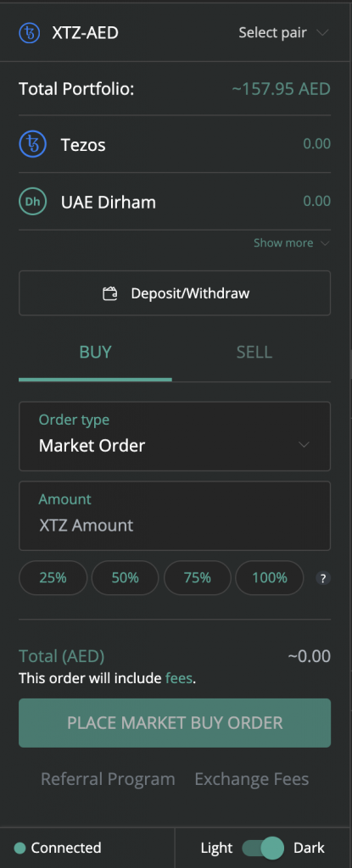
Task: Toggle the Light/Dark theme switch
Action: point(263,848)
